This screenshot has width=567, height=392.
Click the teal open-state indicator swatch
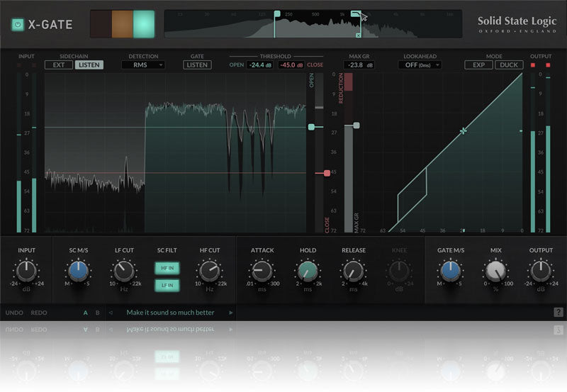coord(144,24)
